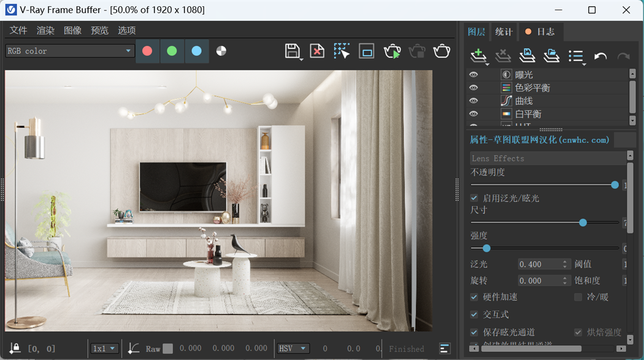Clear the frame buffer image
The image size is (644, 360).
tap(316, 52)
